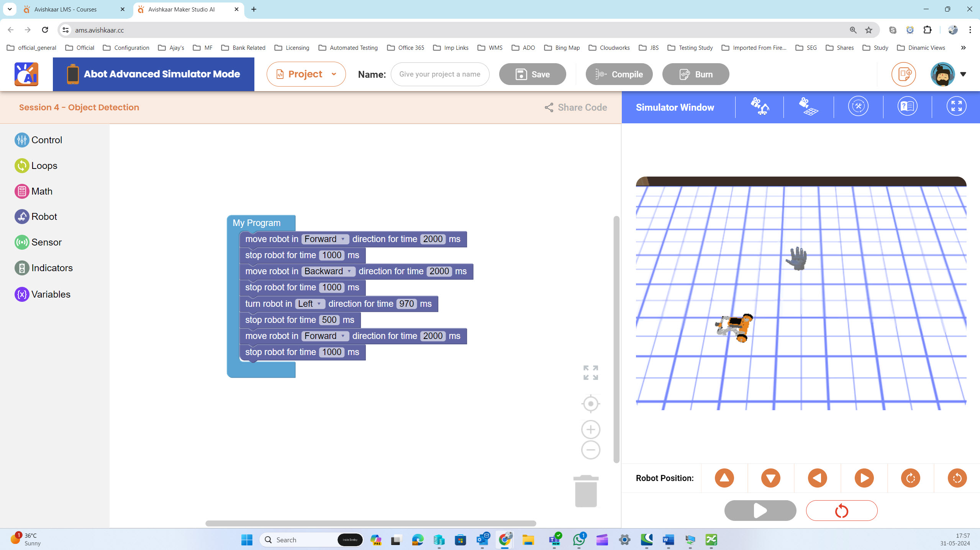Click the Compile button
The image size is (980, 550).
click(618, 74)
